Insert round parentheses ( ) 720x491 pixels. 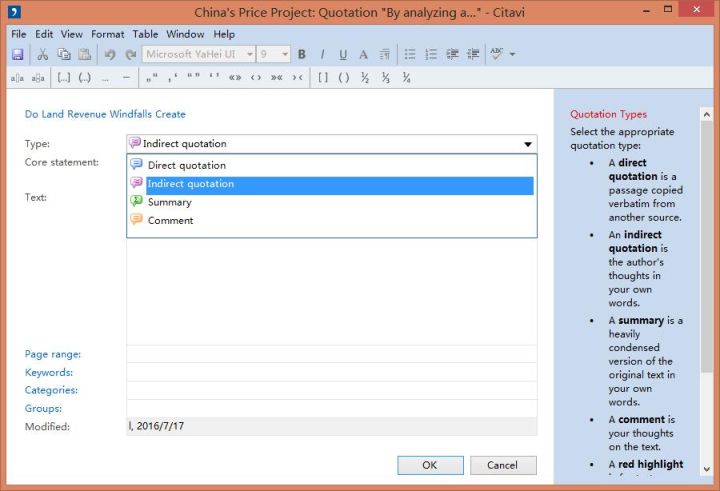[x=344, y=78]
